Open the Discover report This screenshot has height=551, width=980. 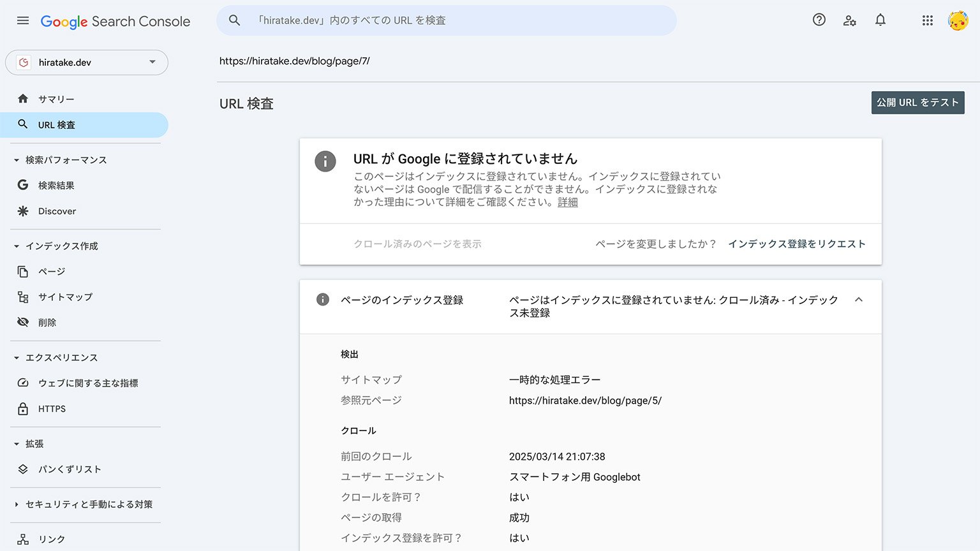point(84,211)
